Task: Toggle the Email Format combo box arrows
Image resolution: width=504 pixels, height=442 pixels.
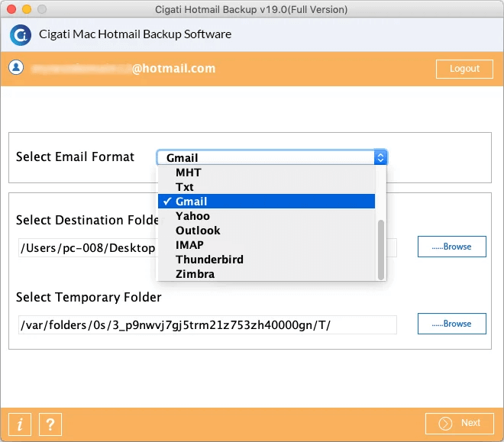Action: click(x=380, y=157)
